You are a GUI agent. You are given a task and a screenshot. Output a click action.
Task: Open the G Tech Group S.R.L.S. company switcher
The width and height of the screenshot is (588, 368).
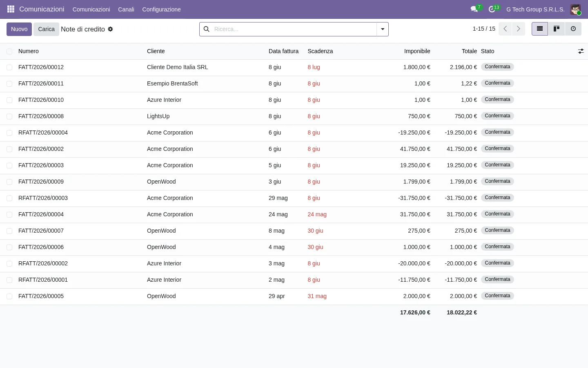(x=535, y=9)
